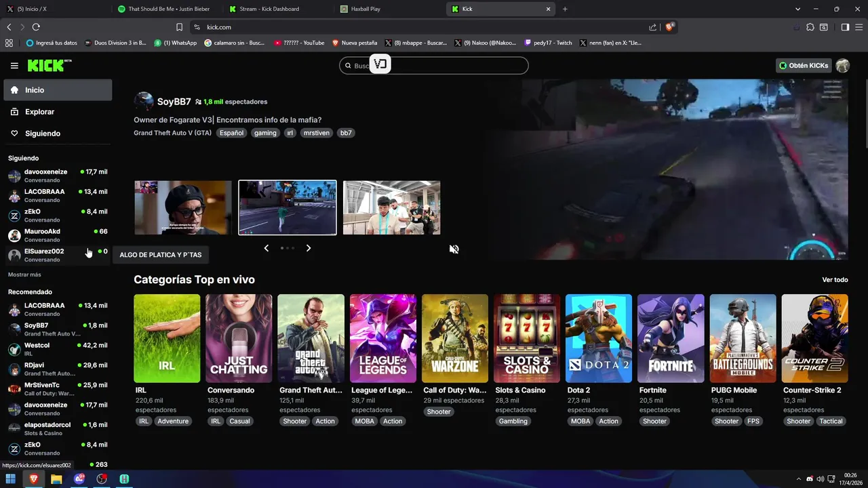
Task: Select the group selfie stream thumbnail
Action: (392, 207)
